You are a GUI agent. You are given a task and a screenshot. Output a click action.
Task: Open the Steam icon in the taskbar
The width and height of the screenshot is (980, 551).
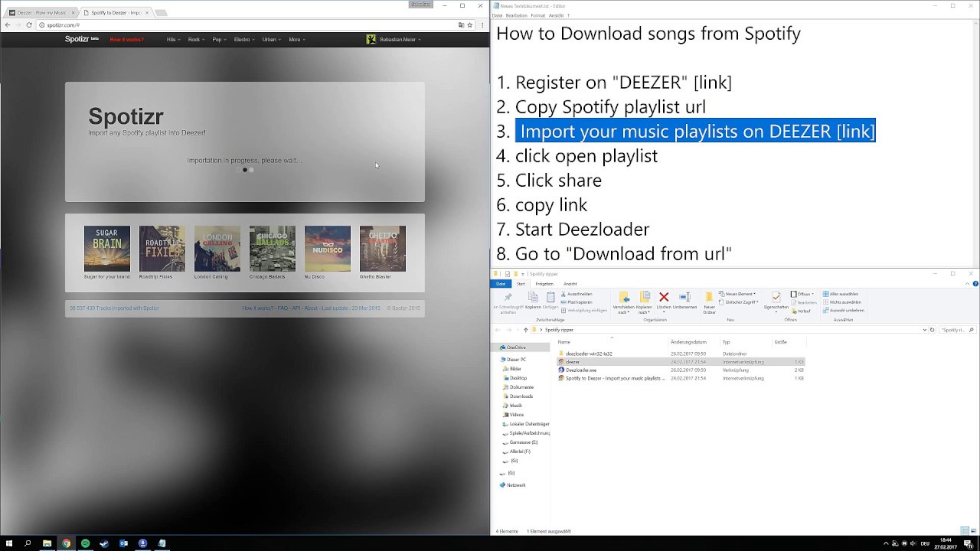click(104, 543)
